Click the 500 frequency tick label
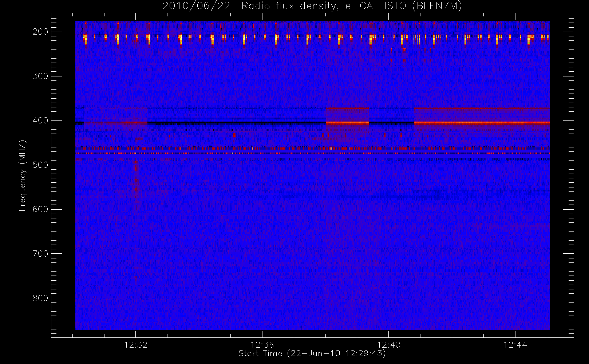 40,165
